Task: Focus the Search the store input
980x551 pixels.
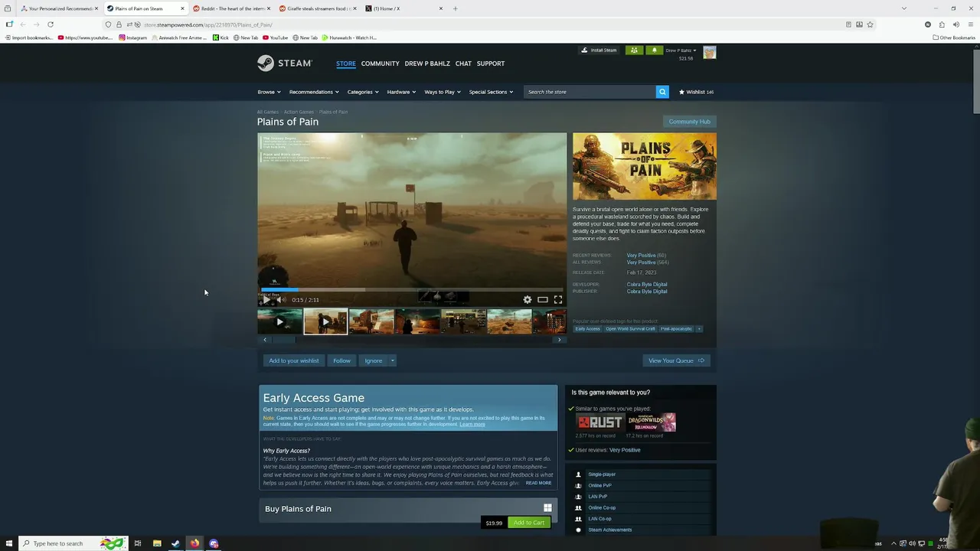Action: [590, 92]
